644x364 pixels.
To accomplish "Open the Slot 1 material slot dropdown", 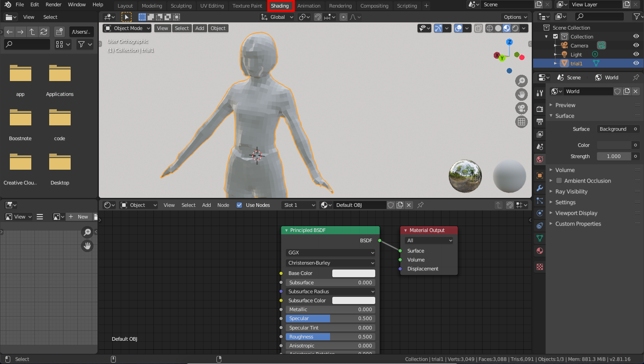I will [299, 205].
